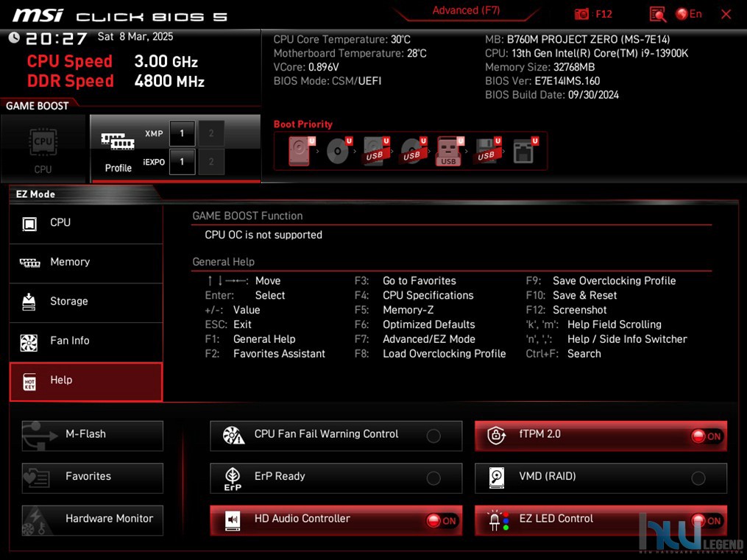The image size is (747, 560).
Task: Click the CPU Core Temperature reading
Action: point(341,40)
